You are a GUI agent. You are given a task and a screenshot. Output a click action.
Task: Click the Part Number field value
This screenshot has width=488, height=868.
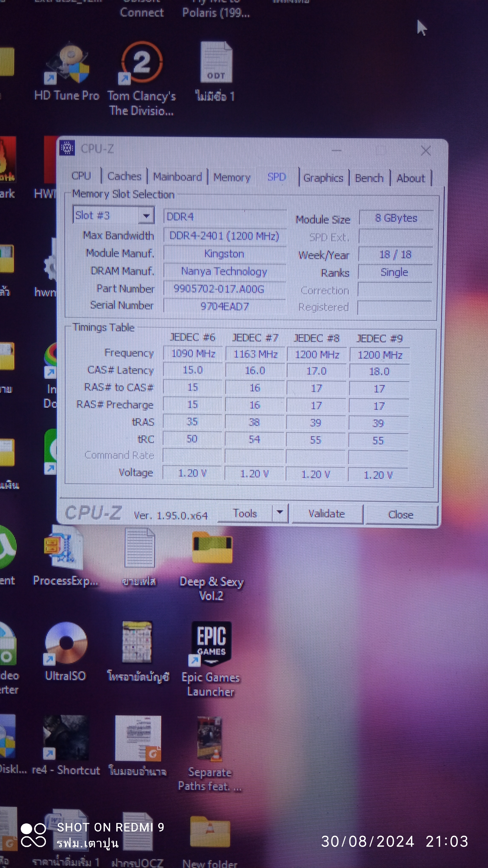coord(219,289)
